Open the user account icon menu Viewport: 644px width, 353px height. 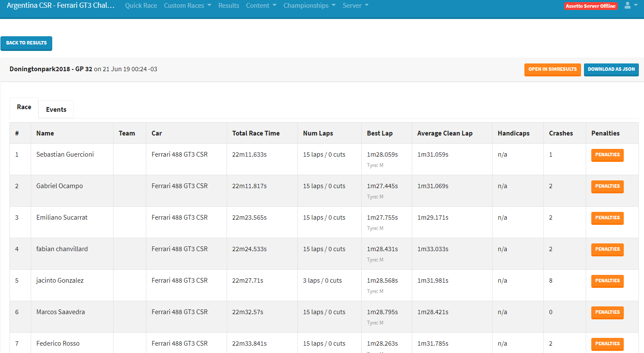coord(631,5)
